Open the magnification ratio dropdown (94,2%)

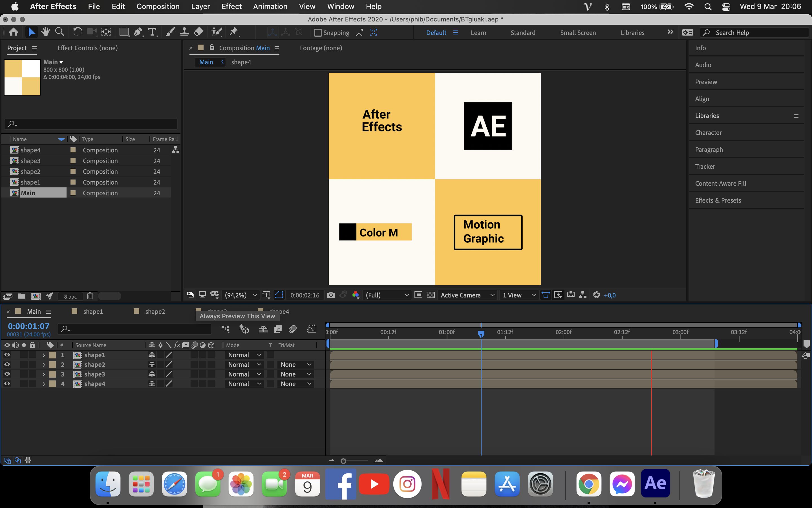point(240,295)
